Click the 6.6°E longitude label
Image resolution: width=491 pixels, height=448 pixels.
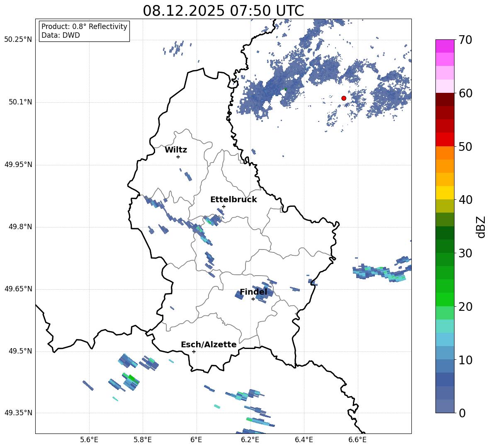[x=357, y=440]
